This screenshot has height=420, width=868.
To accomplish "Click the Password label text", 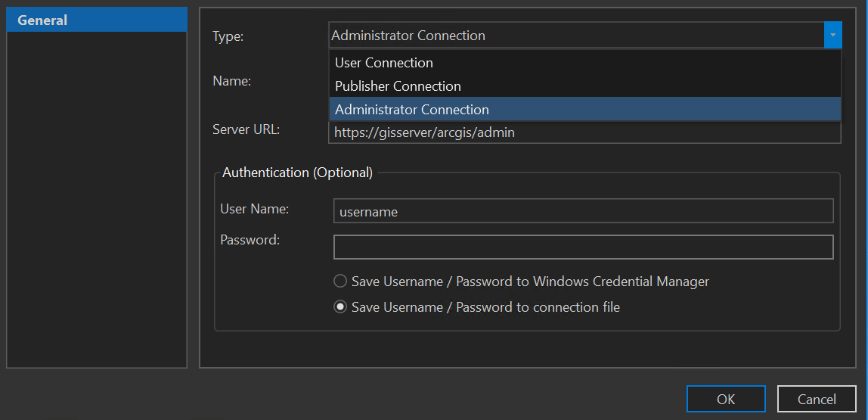I will click(250, 240).
